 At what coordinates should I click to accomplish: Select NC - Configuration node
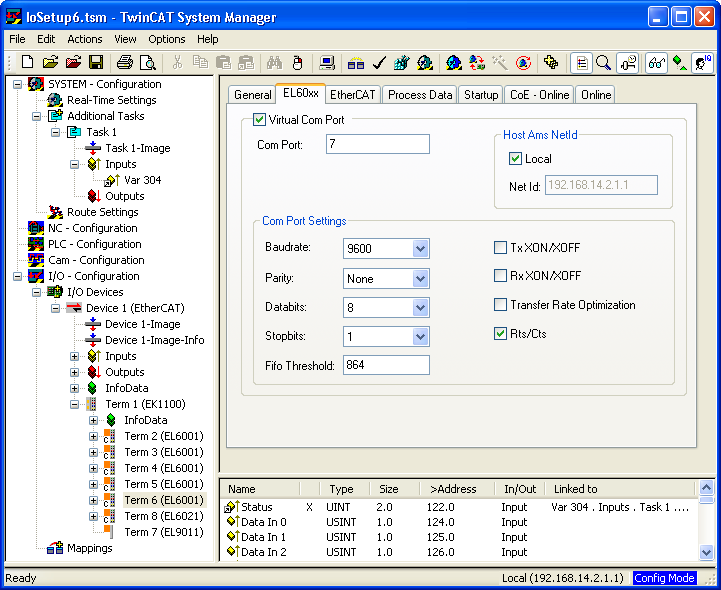[92, 228]
